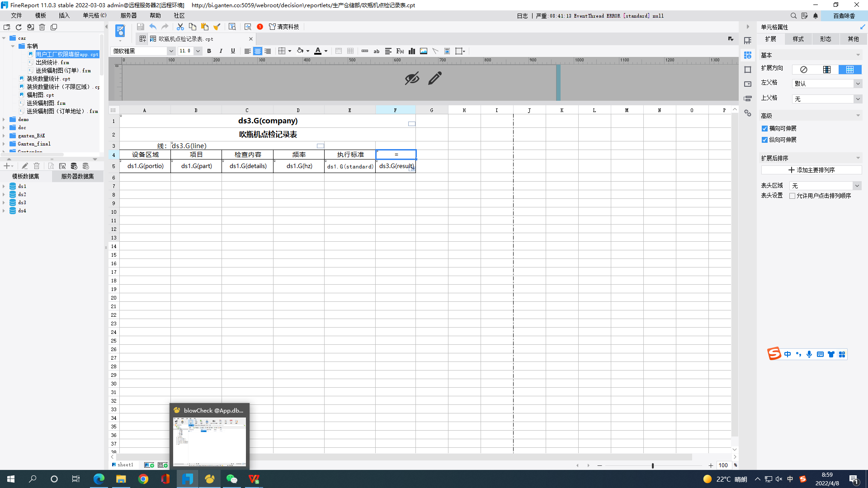
Task: Insert slash line in cell
Action: [435, 51]
